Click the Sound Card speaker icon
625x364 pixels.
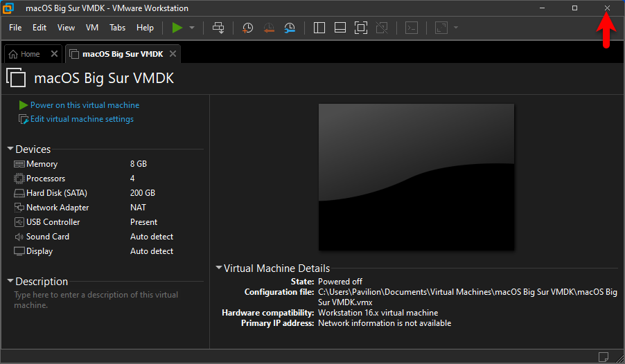click(x=19, y=237)
